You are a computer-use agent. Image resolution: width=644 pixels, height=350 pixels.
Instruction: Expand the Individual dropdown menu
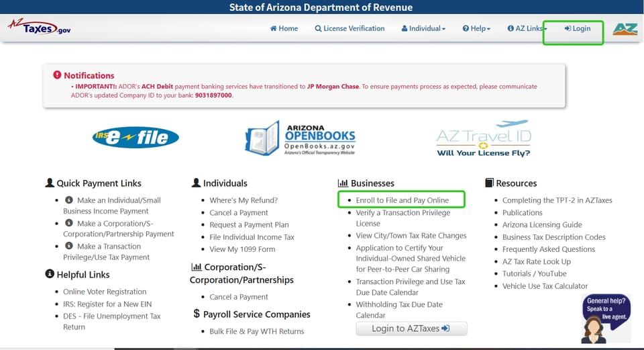(423, 28)
